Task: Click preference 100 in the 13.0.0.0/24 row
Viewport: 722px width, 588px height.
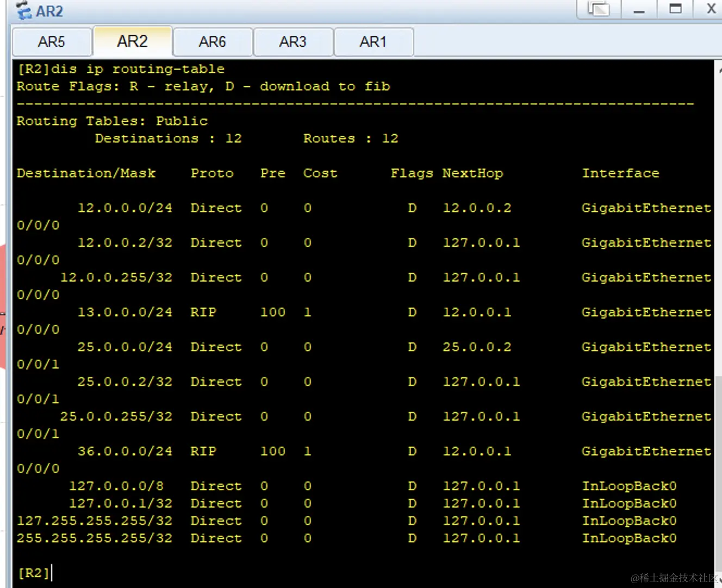Action: click(x=273, y=312)
